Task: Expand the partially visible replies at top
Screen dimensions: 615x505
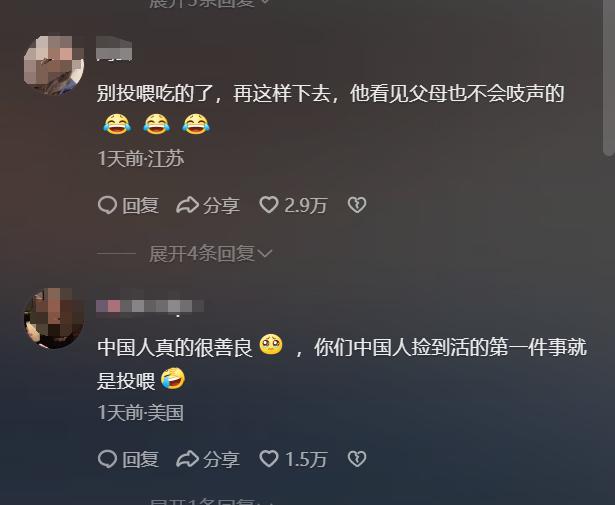Action: pyautogui.click(x=211, y=3)
